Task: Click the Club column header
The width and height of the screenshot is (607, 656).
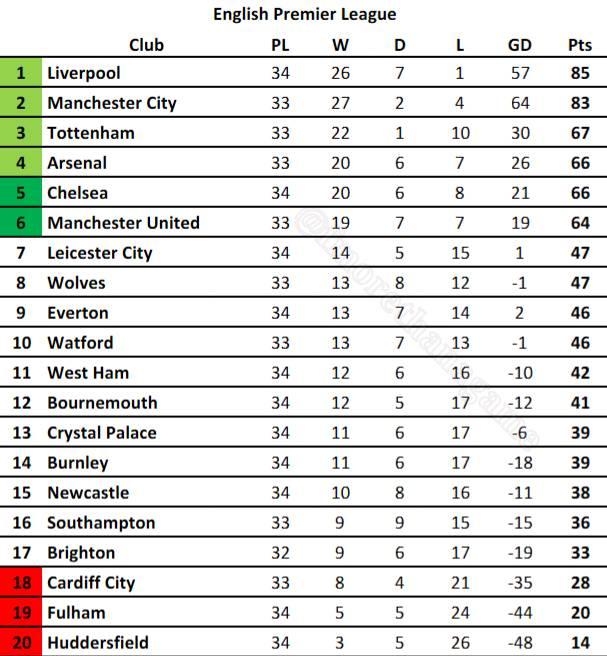Action: (x=146, y=45)
